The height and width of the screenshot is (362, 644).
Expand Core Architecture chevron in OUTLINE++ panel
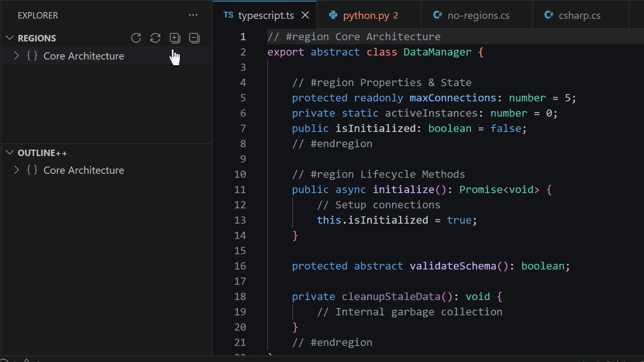tap(17, 170)
